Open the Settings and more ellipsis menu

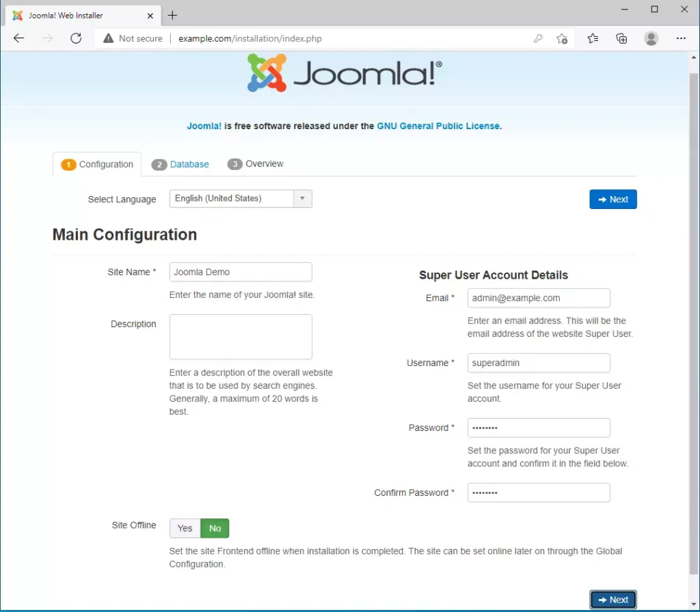pyautogui.click(x=681, y=38)
